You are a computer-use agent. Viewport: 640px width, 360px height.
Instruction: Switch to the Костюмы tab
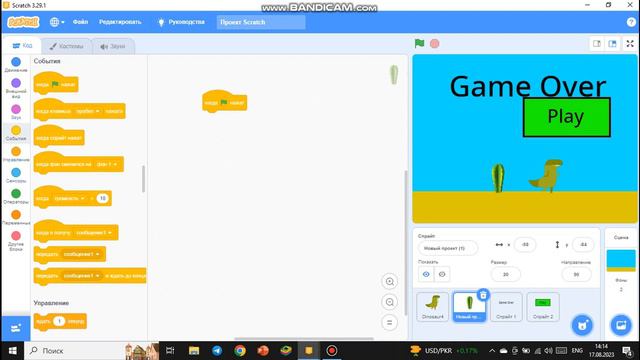coord(67,46)
